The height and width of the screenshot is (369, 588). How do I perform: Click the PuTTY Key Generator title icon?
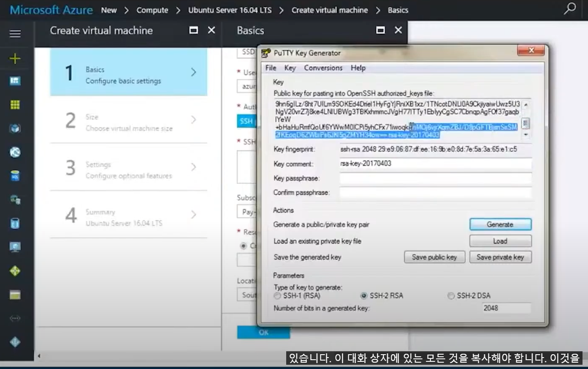[x=266, y=53]
